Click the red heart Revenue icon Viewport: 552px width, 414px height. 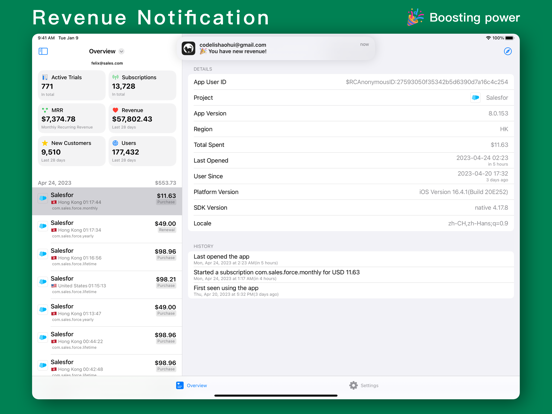115,110
